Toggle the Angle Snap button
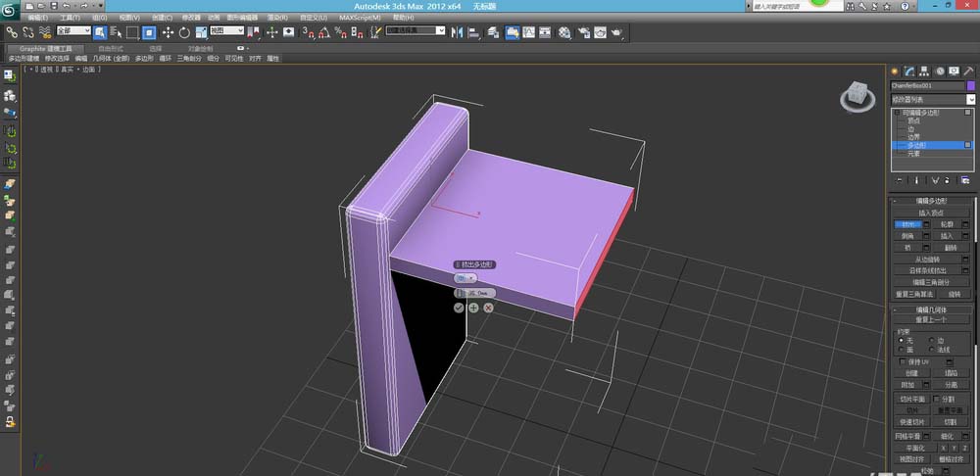980x476 pixels. [324, 32]
